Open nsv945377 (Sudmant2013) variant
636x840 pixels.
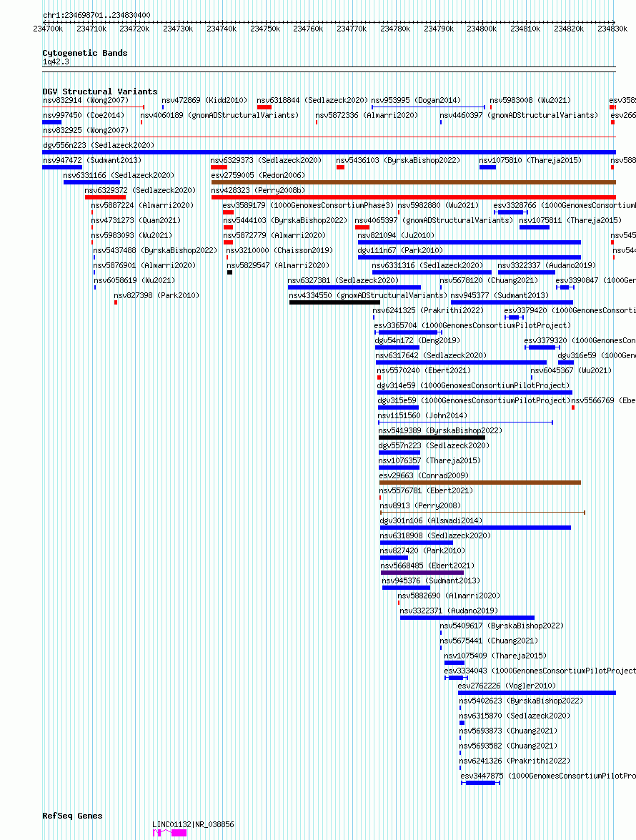[x=500, y=295]
